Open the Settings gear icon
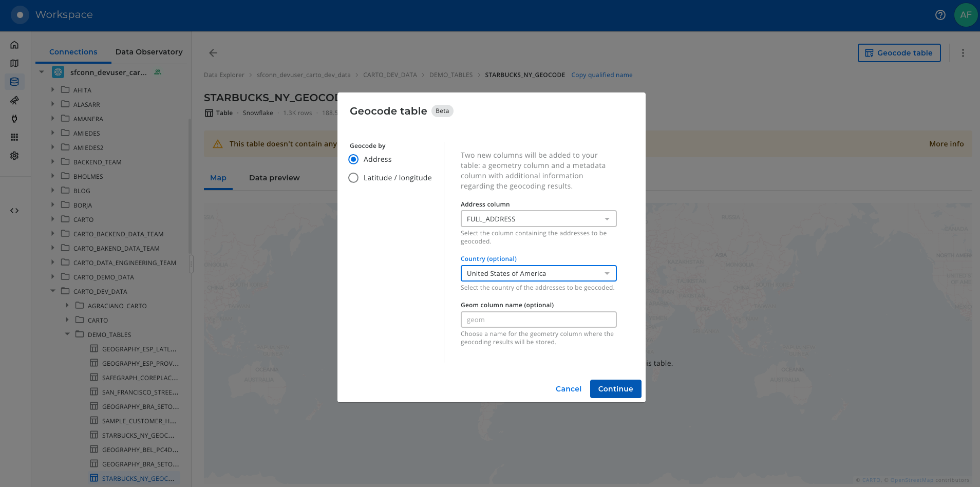Image resolution: width=980 pixels, height=487 pixels. (x=14, y=156)
